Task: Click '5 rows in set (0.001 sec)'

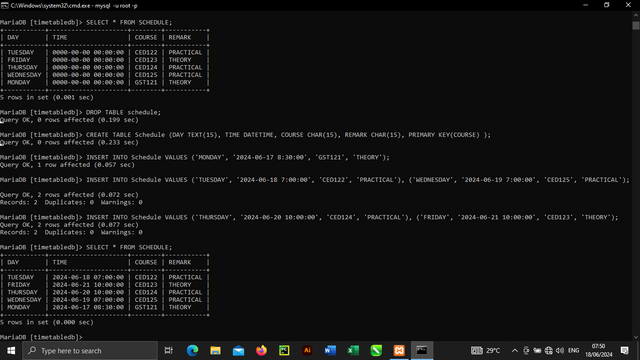Action: coord(47,97)
